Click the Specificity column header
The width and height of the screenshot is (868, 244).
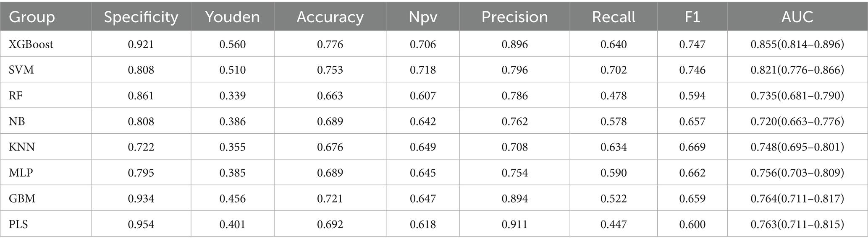tap(141, 17)
